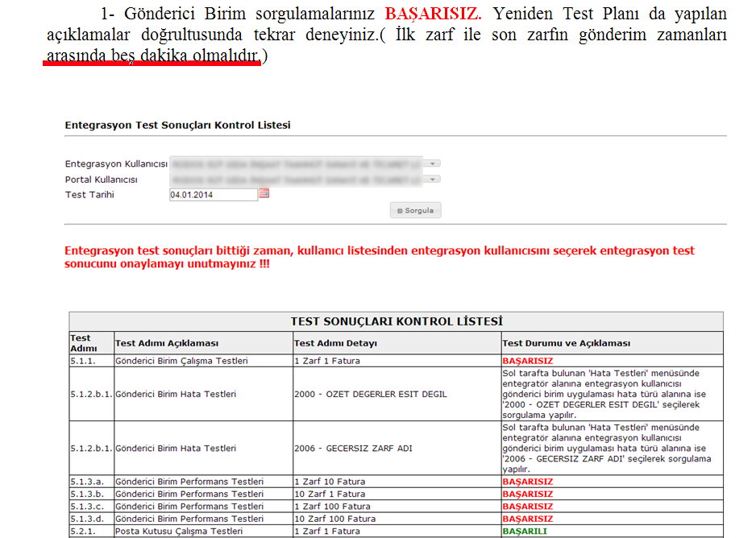Click the 2000 - OZET DEGERLER ESIT DEGIL cell
The width and height of the screenshot is (756, 538).
(371, 394)
